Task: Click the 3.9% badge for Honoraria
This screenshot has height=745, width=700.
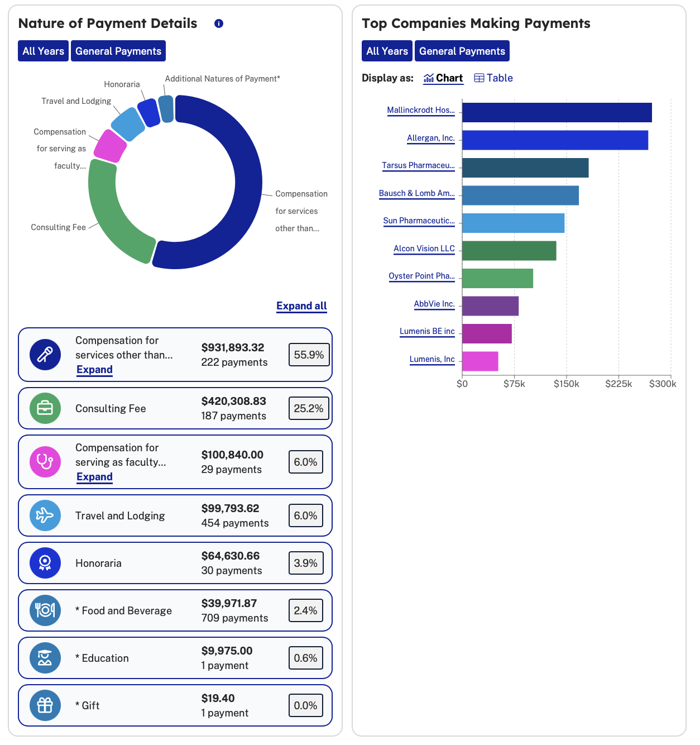Action: 306,563
